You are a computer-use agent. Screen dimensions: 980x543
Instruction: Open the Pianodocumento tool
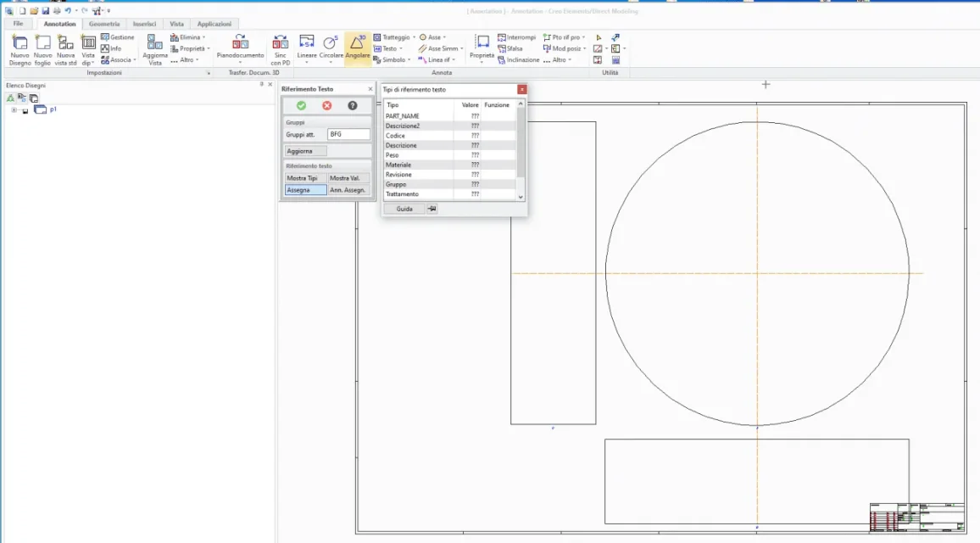pos(240,49)
